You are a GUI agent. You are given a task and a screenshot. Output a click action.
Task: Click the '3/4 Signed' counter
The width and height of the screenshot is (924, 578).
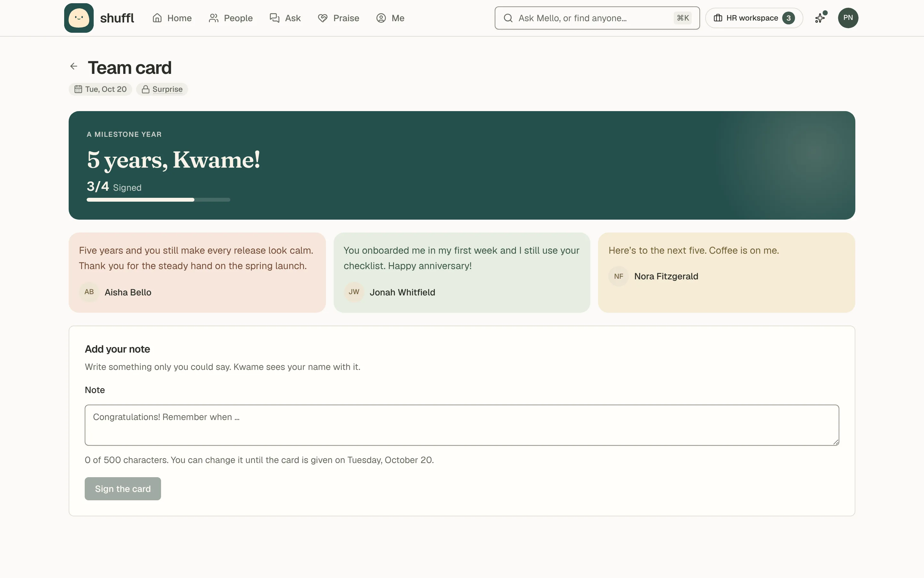tap(114, 187)
